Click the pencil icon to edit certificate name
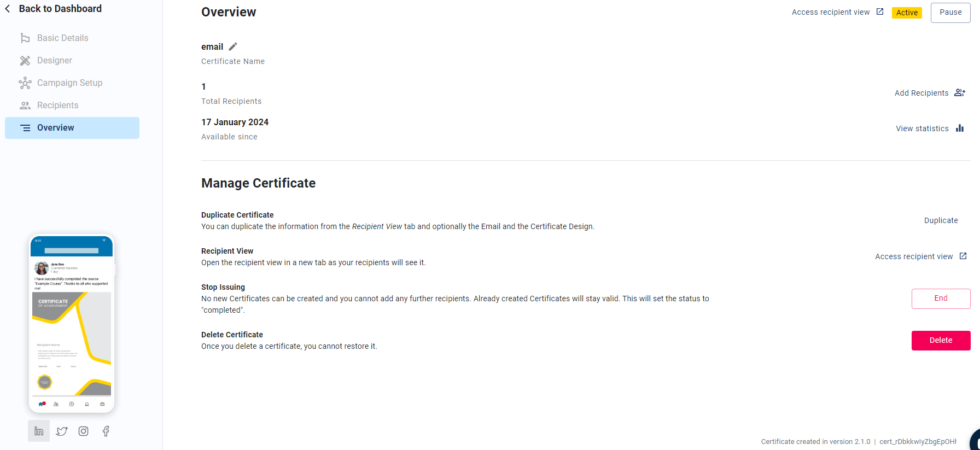 (232, 46)
